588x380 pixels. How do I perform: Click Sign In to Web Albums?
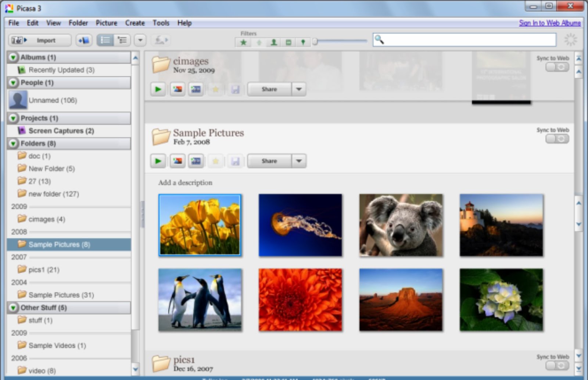549,23
